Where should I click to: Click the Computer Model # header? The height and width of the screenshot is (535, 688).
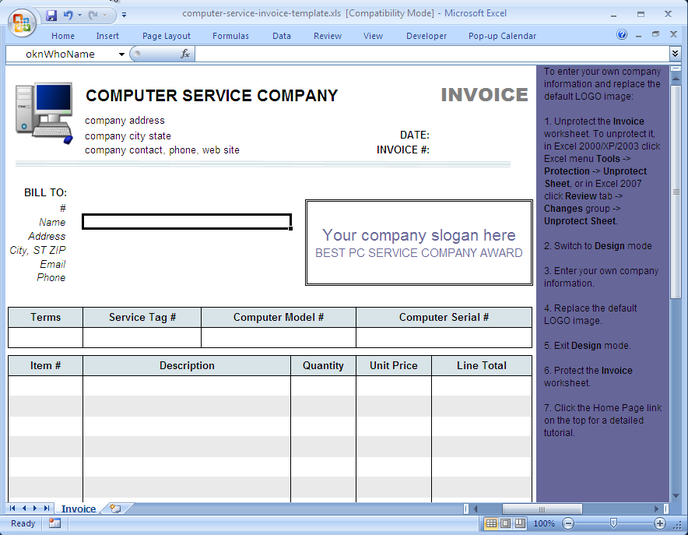(279, 317)
